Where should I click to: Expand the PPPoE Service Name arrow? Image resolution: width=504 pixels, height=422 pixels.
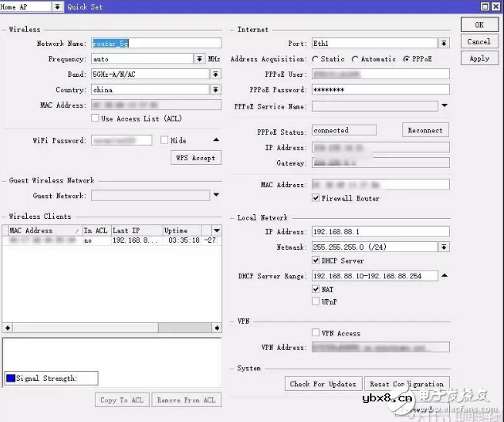coord(444,105)
